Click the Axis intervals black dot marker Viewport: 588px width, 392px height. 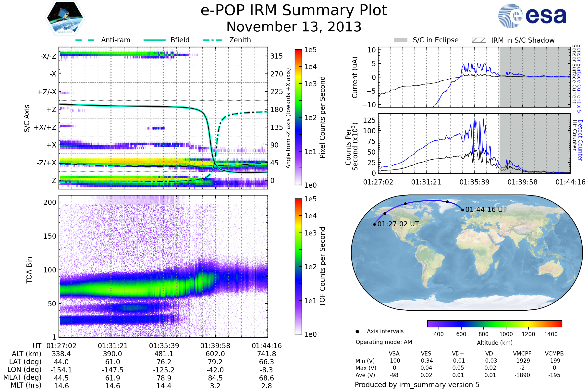pos(357,332)
